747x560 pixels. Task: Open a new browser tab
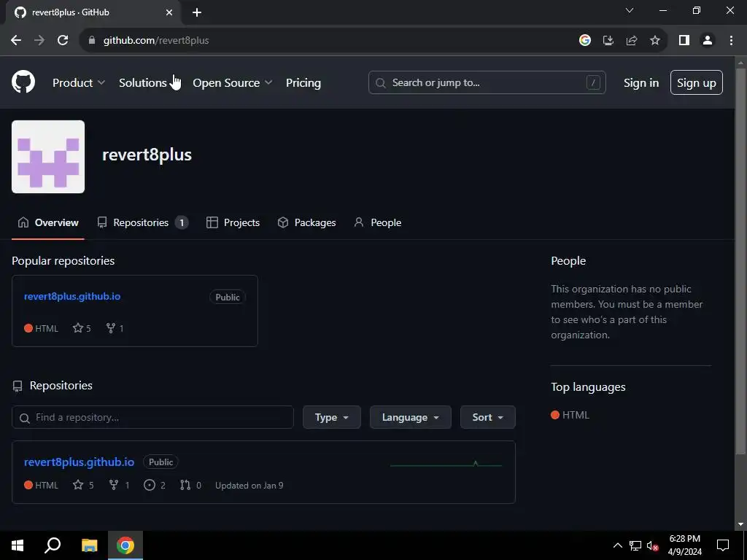[x=197, y=12]
